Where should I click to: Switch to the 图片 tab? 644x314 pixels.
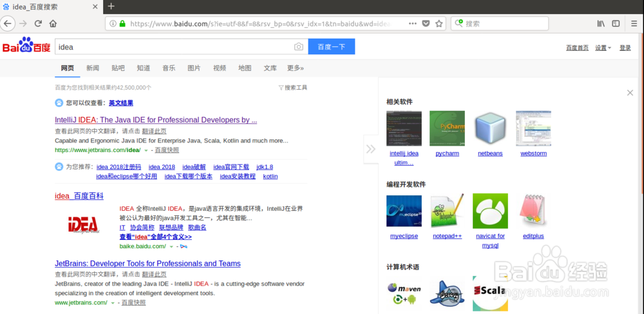pos(194,68)
